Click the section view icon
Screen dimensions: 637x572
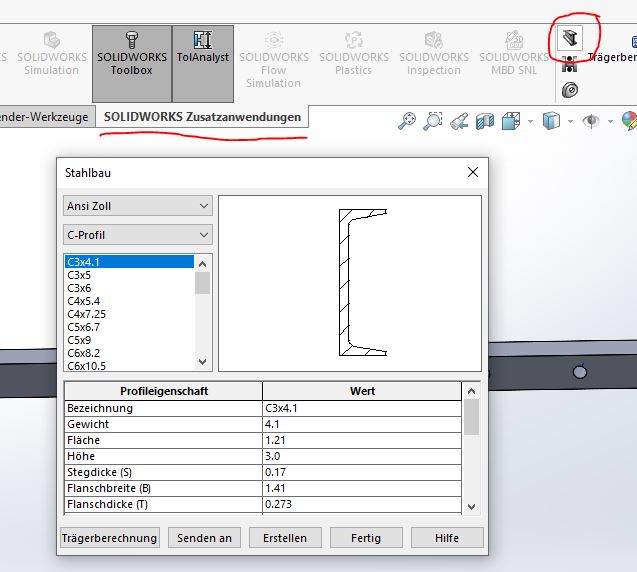pos(485,121)
